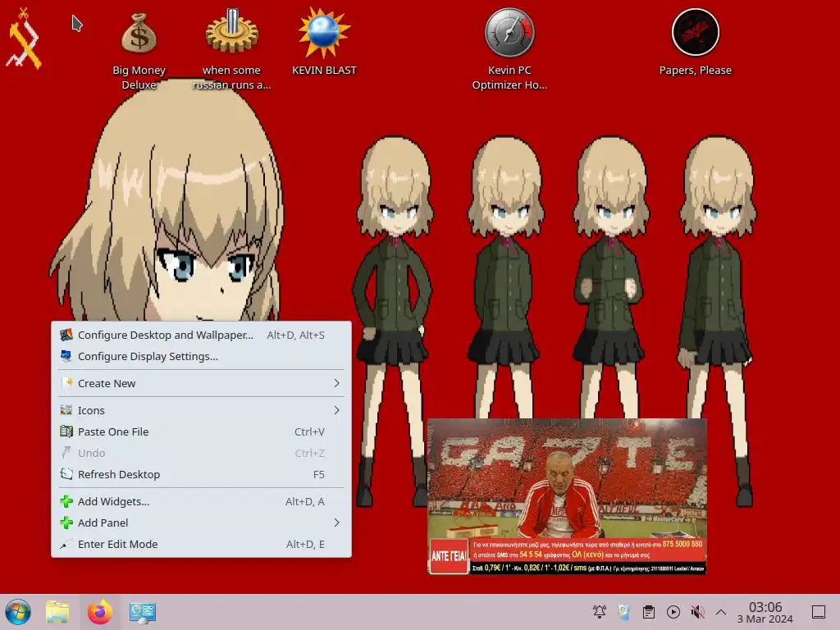Select Refresh Desktop menu entry

[202, 475]
